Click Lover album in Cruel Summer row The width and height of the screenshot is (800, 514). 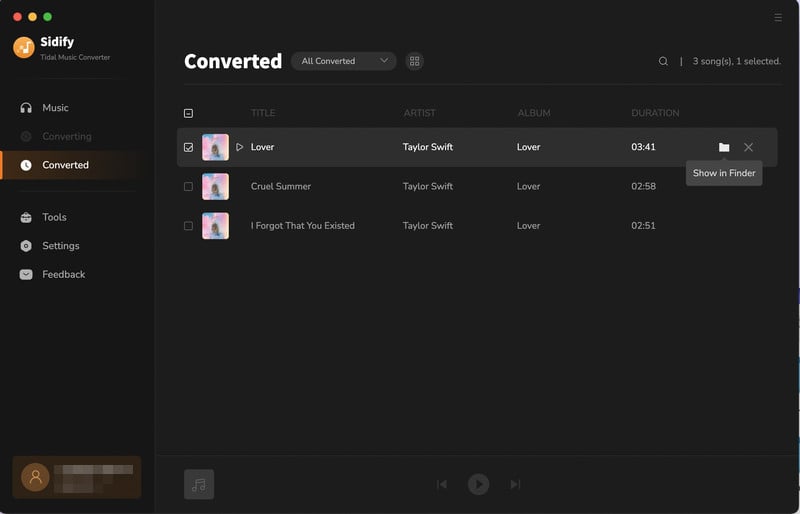point(528,186)
